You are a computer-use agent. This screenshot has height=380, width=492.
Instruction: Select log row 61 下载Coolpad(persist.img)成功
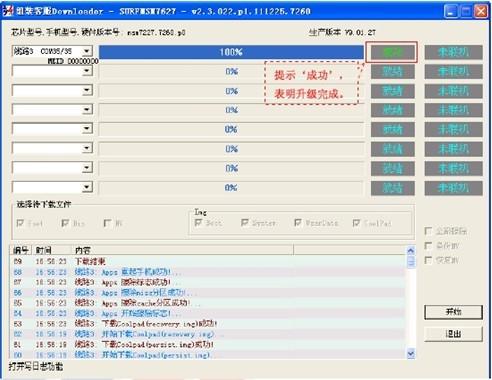pos(208,344)
